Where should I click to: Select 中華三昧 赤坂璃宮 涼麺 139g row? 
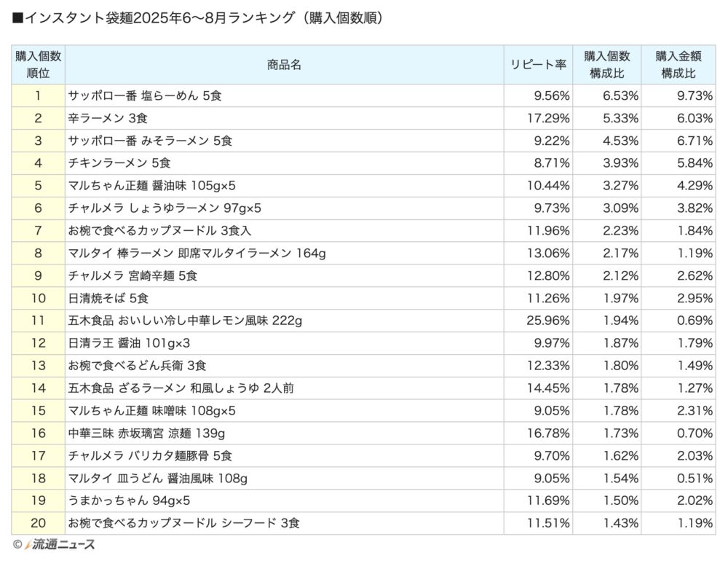tap(363, 433)
